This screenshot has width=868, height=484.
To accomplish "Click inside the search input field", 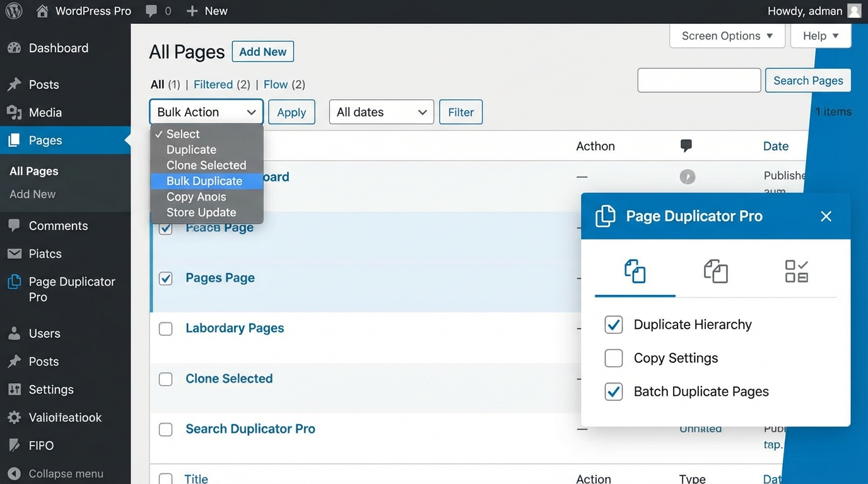I will 699,80.
